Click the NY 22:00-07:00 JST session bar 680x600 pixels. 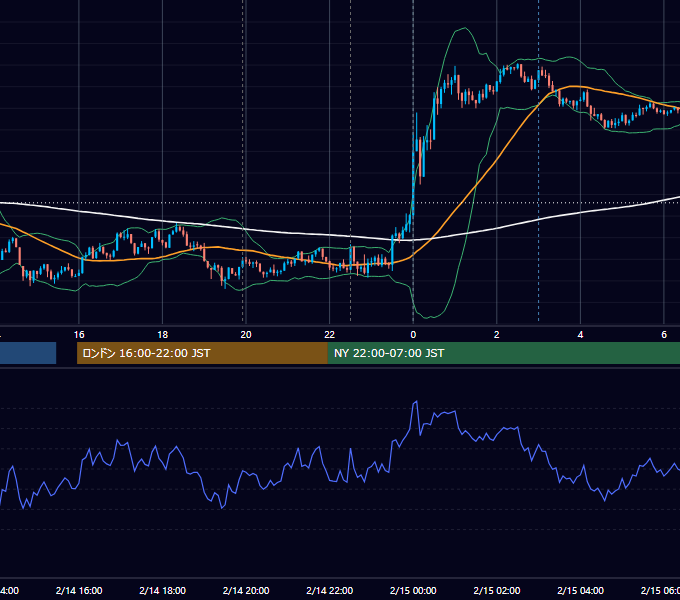pos(503,353)
